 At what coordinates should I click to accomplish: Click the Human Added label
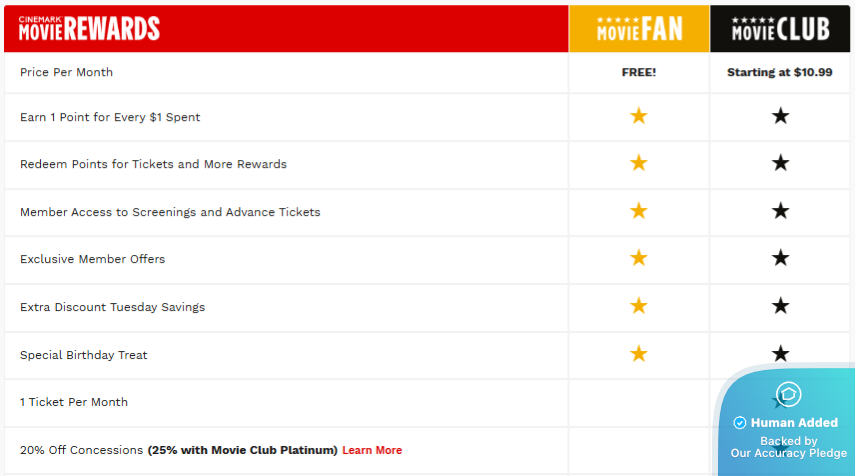coord(794,423)
